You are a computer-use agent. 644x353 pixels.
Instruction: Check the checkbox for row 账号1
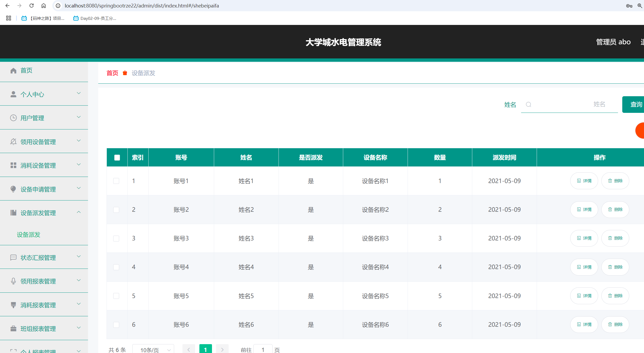[x=116, y=181]
